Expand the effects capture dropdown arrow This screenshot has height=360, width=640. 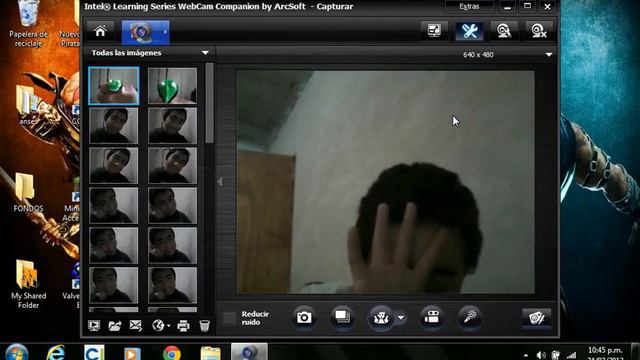(x=401, y=318)
